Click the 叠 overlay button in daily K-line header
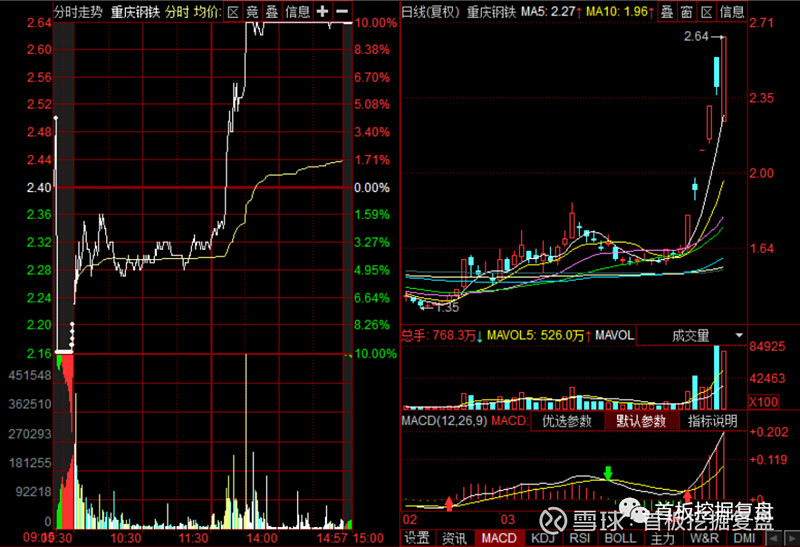 coord(667,11)
